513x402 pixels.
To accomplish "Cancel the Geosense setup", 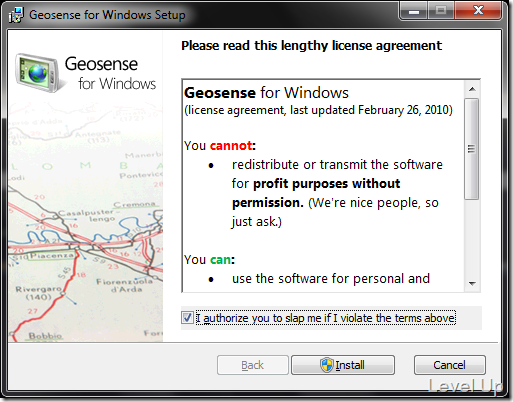I will (x=449, y=365).
